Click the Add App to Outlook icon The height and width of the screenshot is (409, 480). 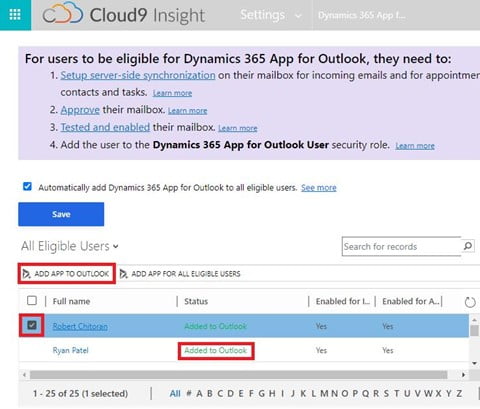(x=26, y=274)
